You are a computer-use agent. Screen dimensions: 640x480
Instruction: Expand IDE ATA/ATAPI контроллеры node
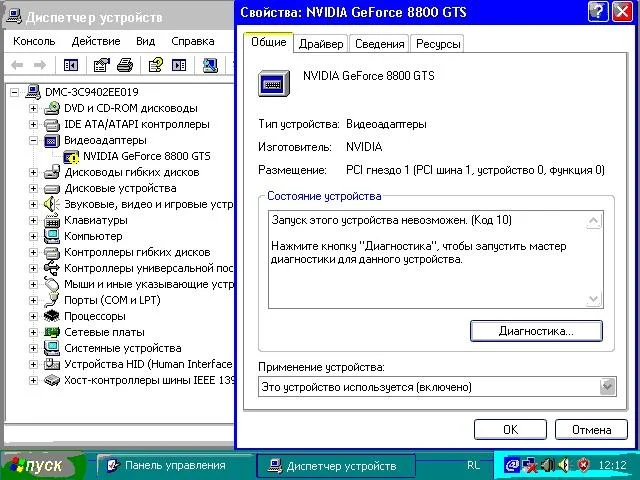[33, 124]
